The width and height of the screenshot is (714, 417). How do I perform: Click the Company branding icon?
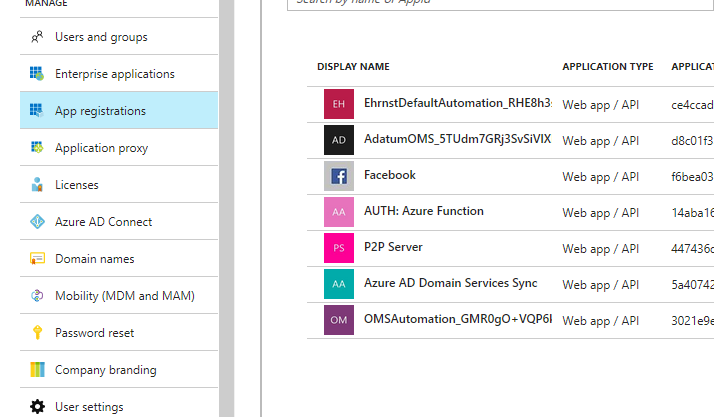coord(37,369)
